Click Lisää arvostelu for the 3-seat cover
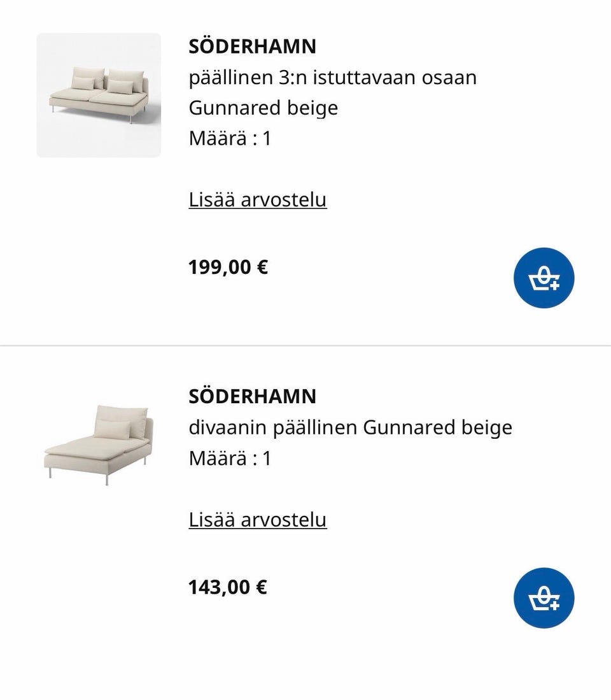The height and width of the screenshot is (700, 611). coord(257,199)
